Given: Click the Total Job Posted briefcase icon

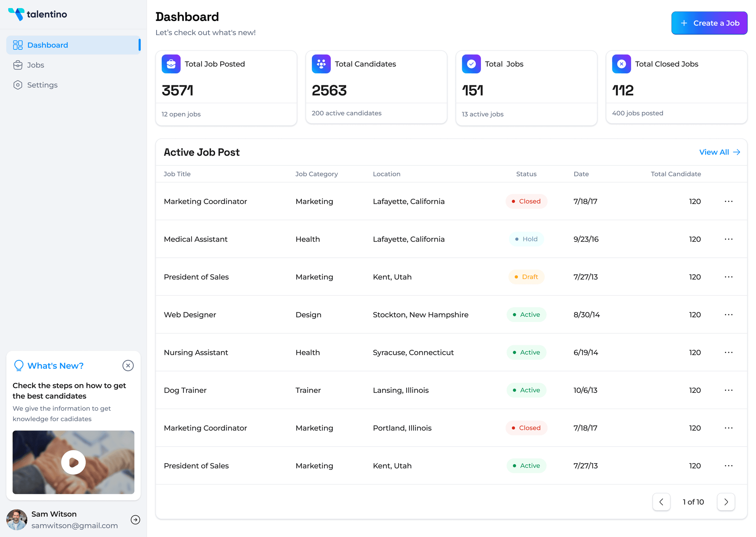Looking at the screenshot, I should (171, 64).
